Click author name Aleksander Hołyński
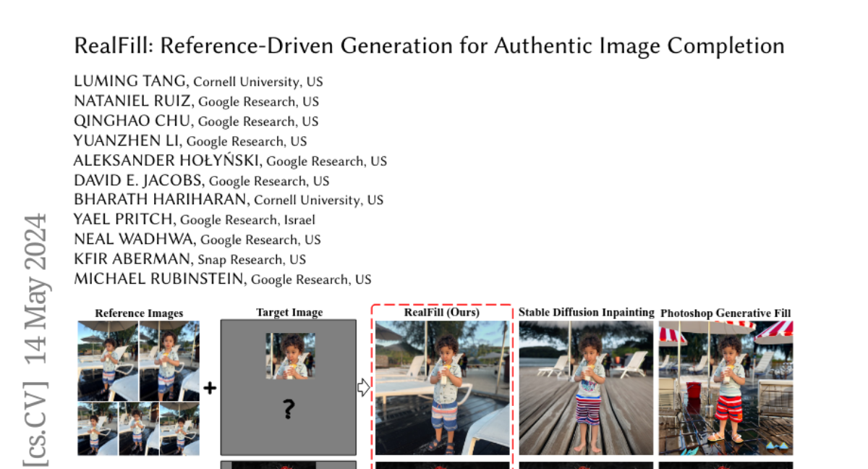 [168, 161]
